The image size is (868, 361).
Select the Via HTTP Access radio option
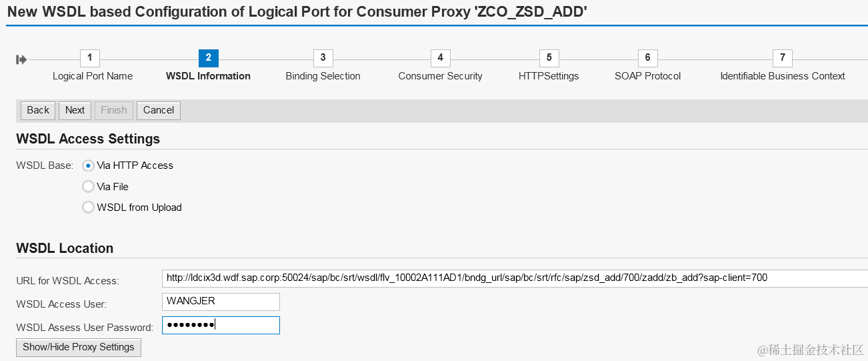[88, 165]
